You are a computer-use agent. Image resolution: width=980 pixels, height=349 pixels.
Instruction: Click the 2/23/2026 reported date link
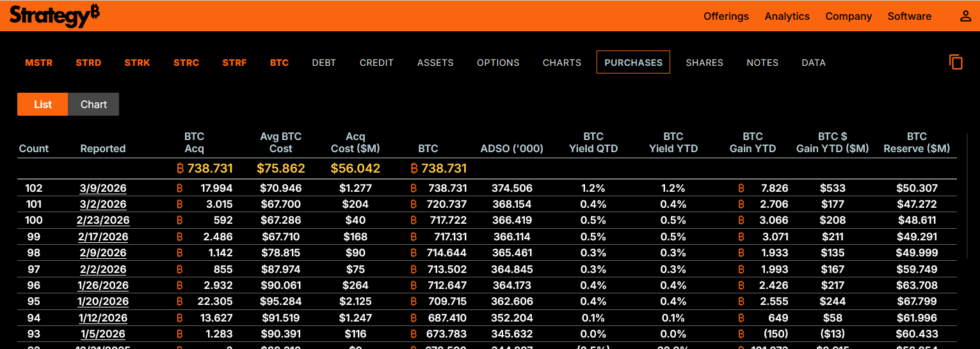coord(103,221)
